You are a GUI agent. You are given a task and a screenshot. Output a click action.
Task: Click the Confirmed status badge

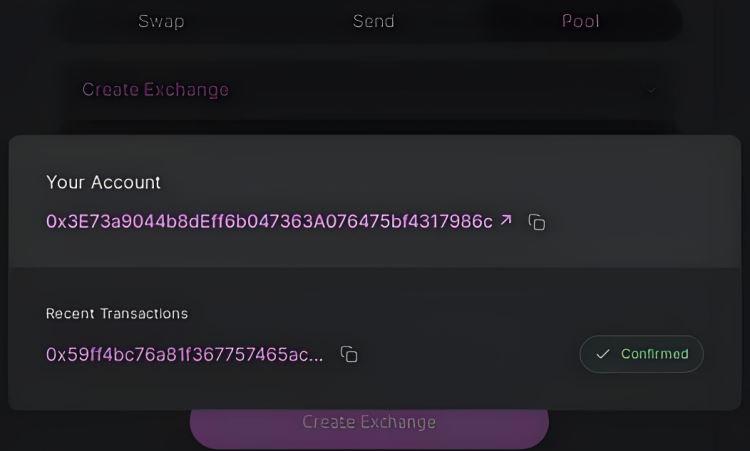tap(642, 354)
